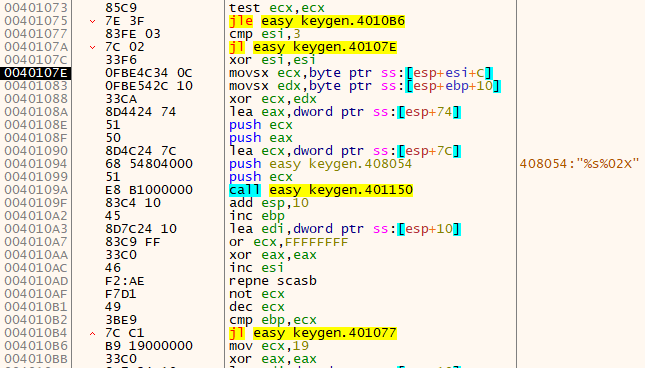Select 'xor eax,eax' instruction at 004010BB
645x368 pixels.
pyautogui.click(x=273, y=359)
